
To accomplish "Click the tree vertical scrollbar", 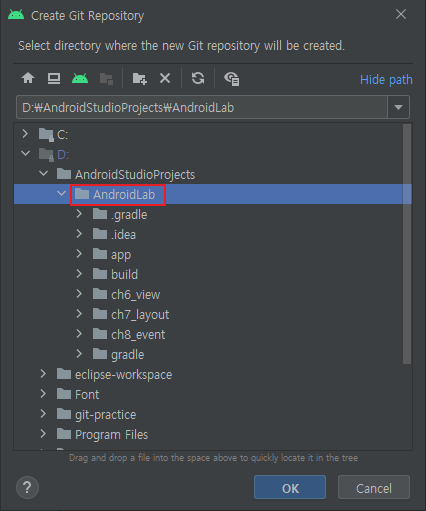I will point(407,244).
